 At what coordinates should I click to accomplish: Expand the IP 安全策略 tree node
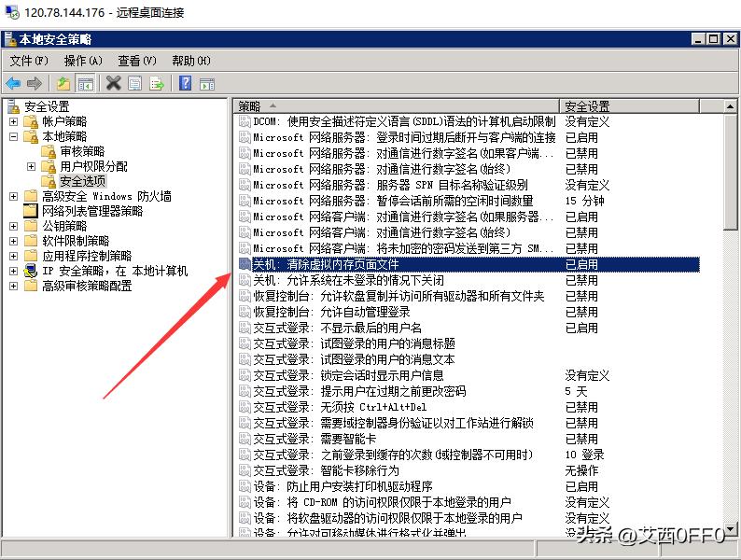pos(13,271)
